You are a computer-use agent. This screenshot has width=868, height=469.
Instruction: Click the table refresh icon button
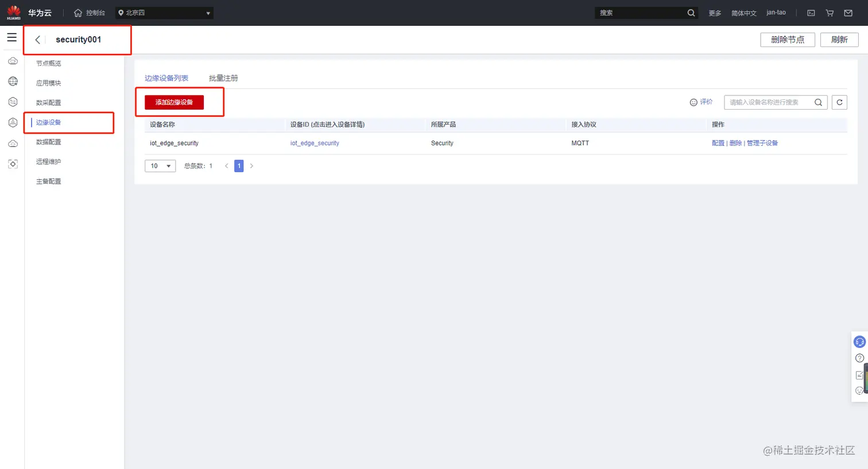839,102
